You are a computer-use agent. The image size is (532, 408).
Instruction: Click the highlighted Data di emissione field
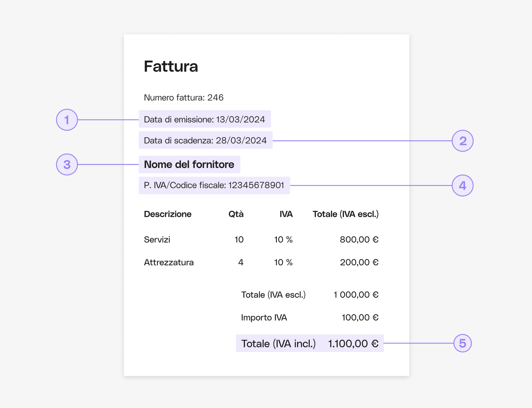205,119
